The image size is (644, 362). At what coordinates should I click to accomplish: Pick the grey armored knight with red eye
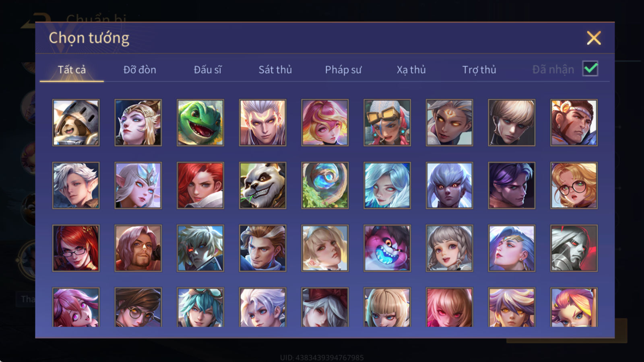coord(574,248)
